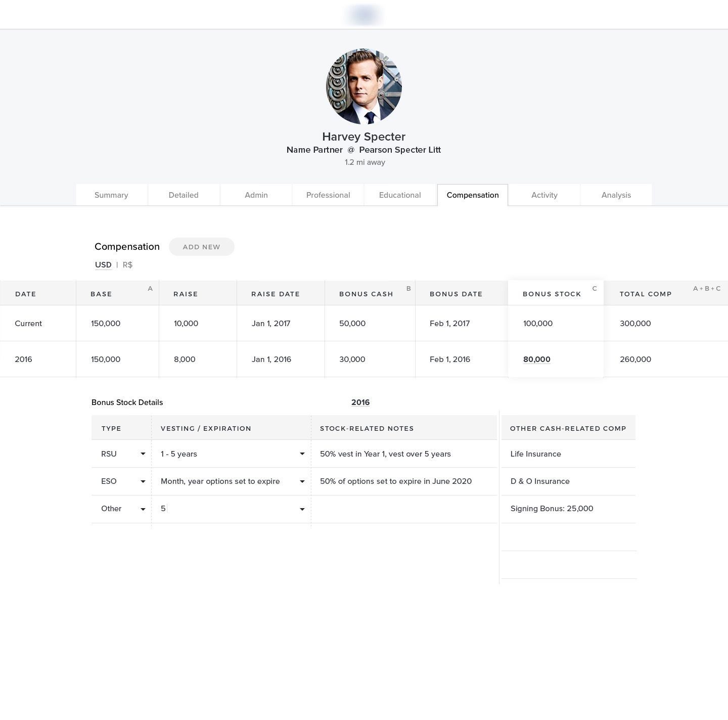Click the 300,000 total comp value
Screen dimensions: 728x720
click(635, 324)
